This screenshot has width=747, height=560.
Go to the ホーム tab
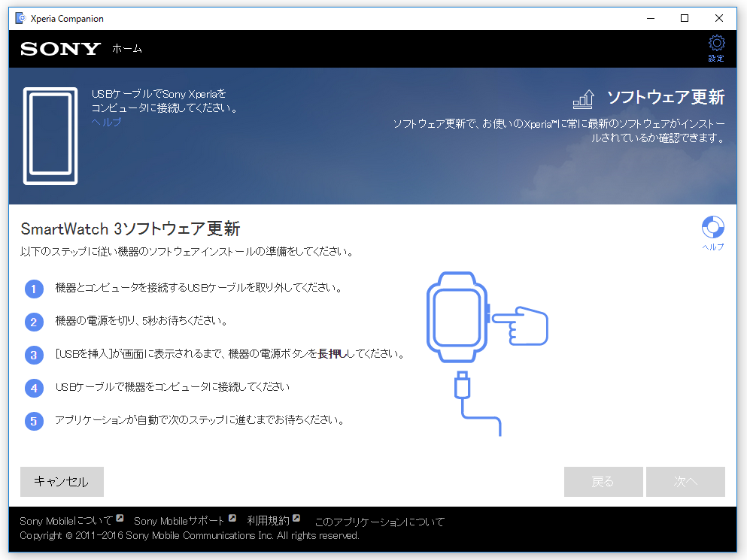point(126,49)
